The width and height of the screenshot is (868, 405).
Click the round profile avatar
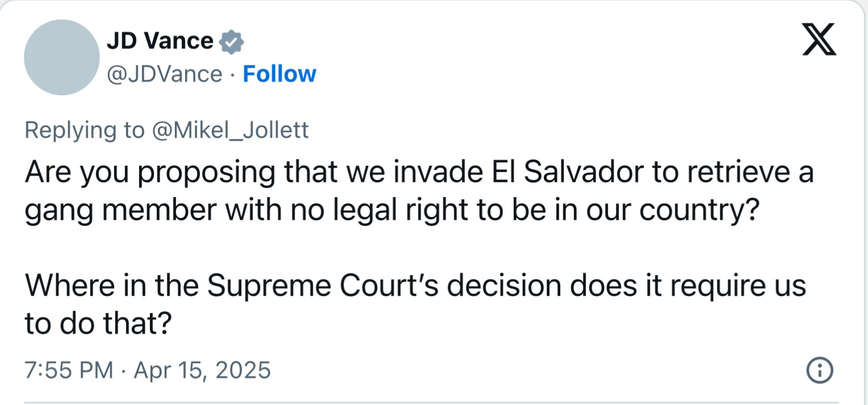62,57
